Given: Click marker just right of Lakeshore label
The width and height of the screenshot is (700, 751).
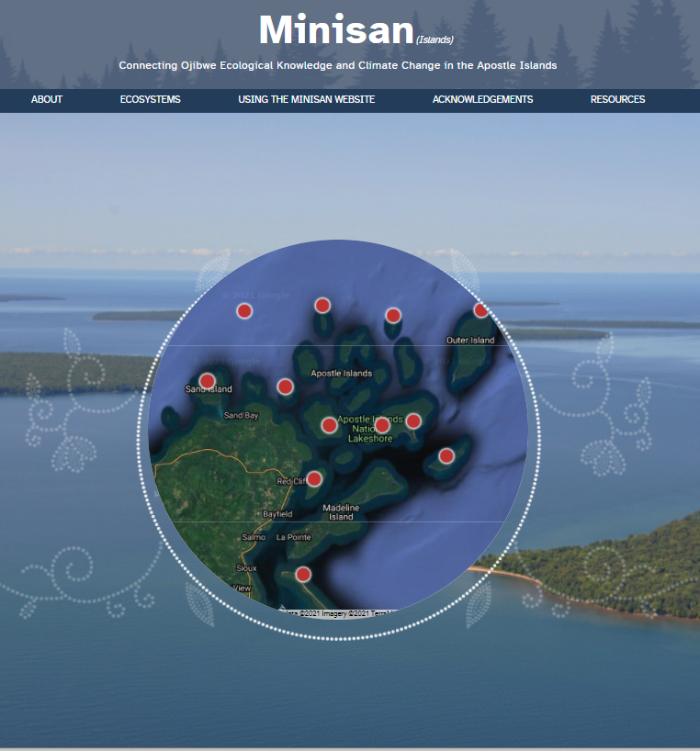Looking at the screenshot, I should pos(413,421).
